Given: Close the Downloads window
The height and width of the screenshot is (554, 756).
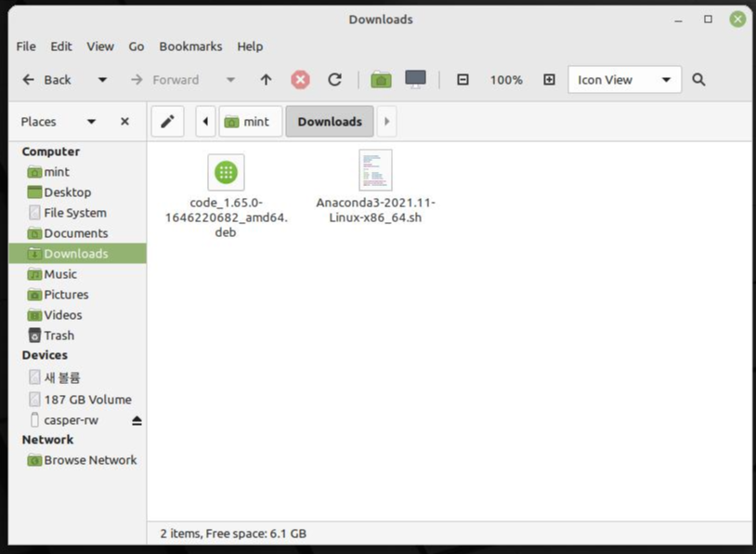Looking at the screenshot, I should click(x=737, y=20).
